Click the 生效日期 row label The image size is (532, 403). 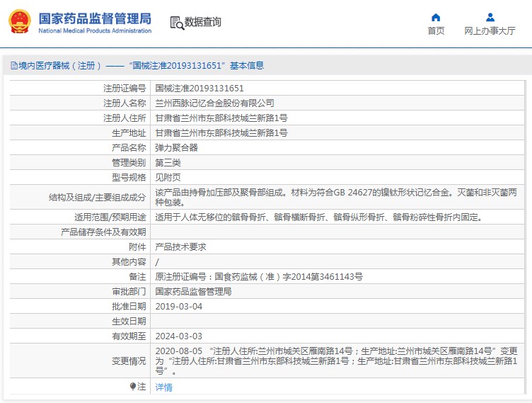click(x=129, y=321)
